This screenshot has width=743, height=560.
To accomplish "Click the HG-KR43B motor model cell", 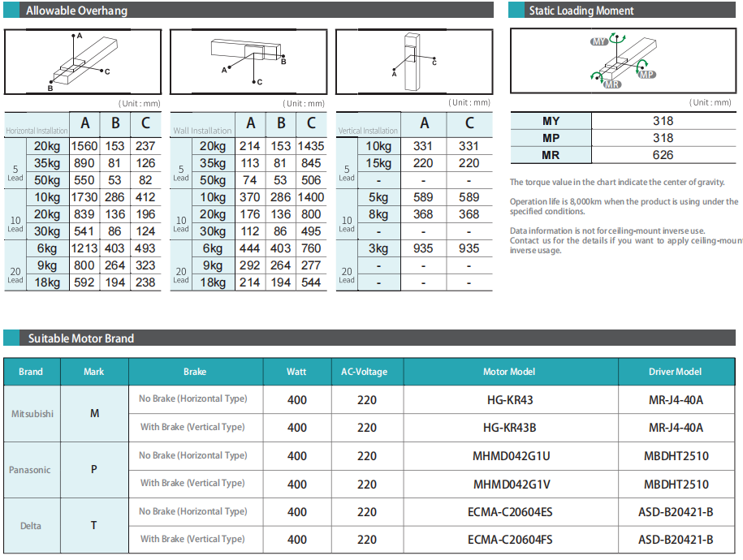I will (x=509, y=428).
